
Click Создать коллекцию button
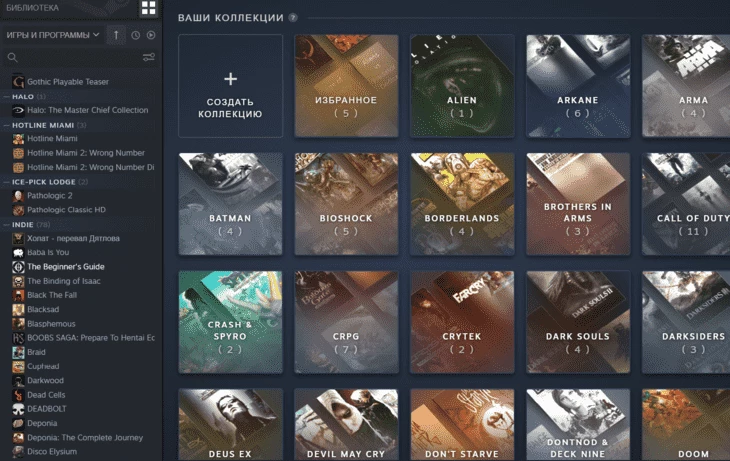(x=230, y=86)
